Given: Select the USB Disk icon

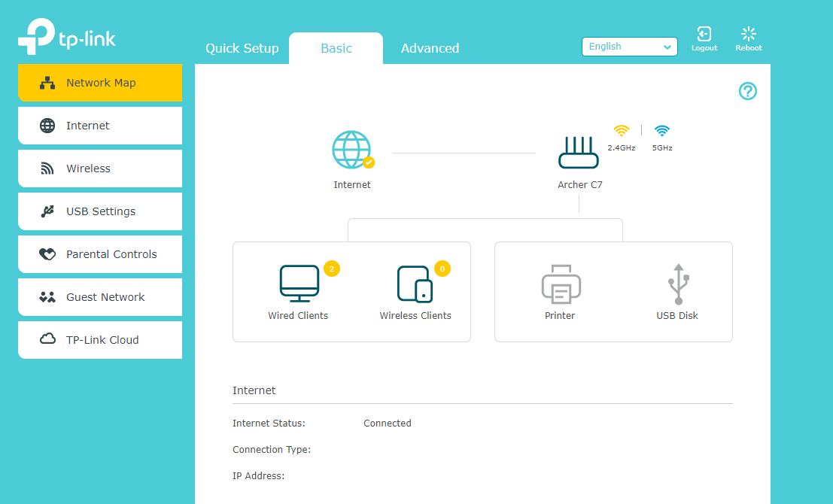Looking at the screenshot, I should (x=679, y=284).
